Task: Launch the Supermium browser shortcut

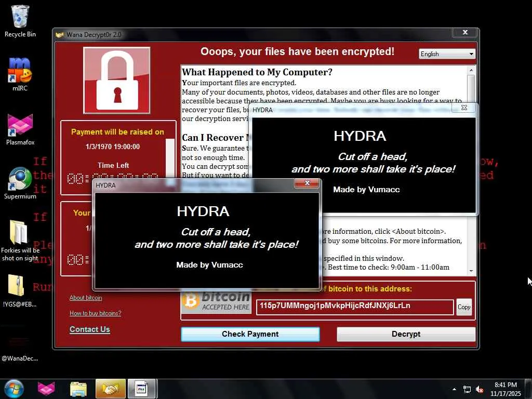Action: click(x=20, y=183)
